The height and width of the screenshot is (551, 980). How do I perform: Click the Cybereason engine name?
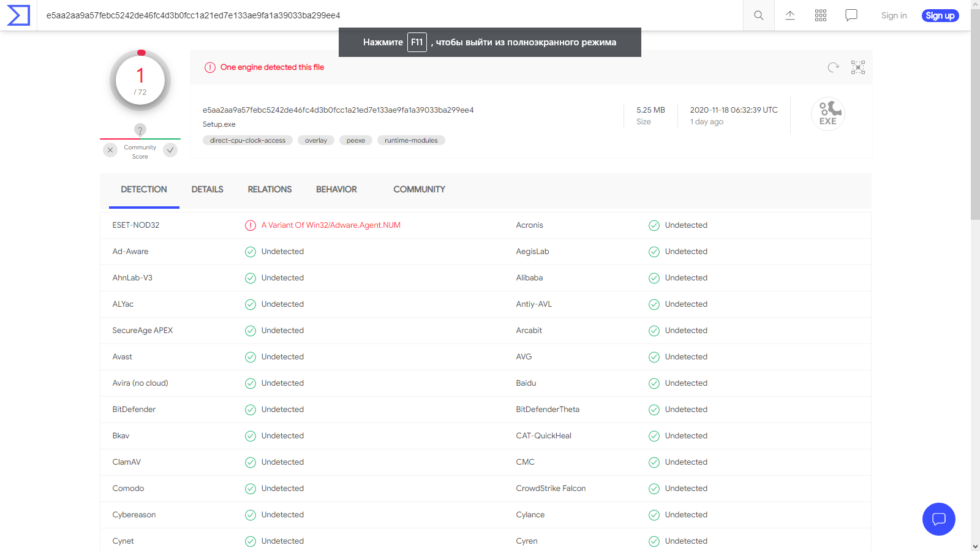(x=134, y=515)
